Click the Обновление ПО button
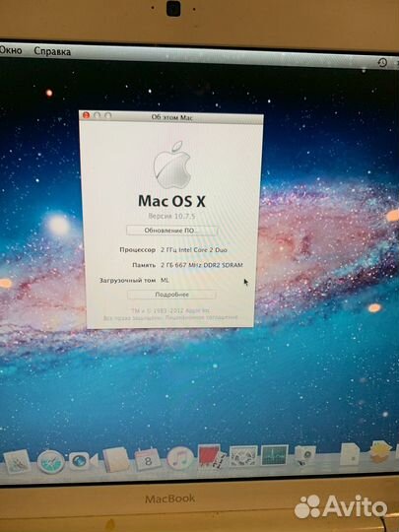Screen dimensions: 399x532 coord(171,231)
